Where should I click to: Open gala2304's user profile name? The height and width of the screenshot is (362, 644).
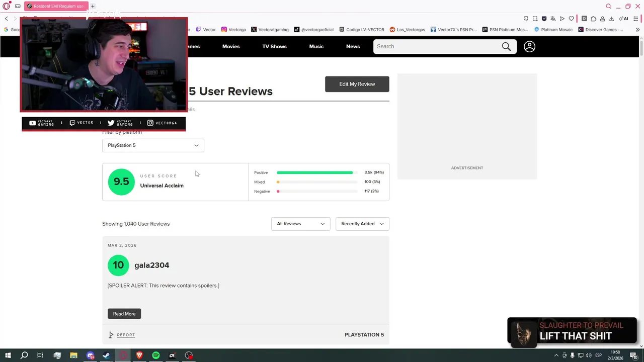point(151,265)
